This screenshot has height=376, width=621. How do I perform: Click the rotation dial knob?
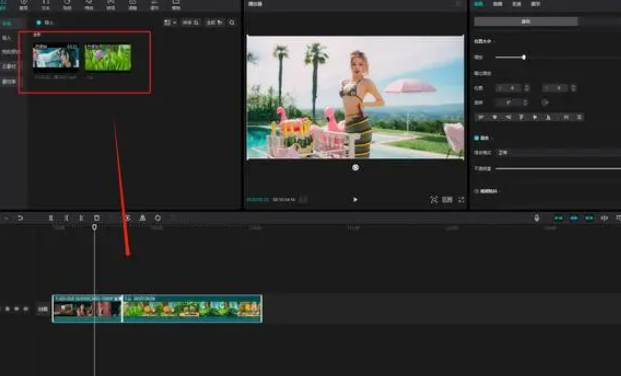click(545, 103)
